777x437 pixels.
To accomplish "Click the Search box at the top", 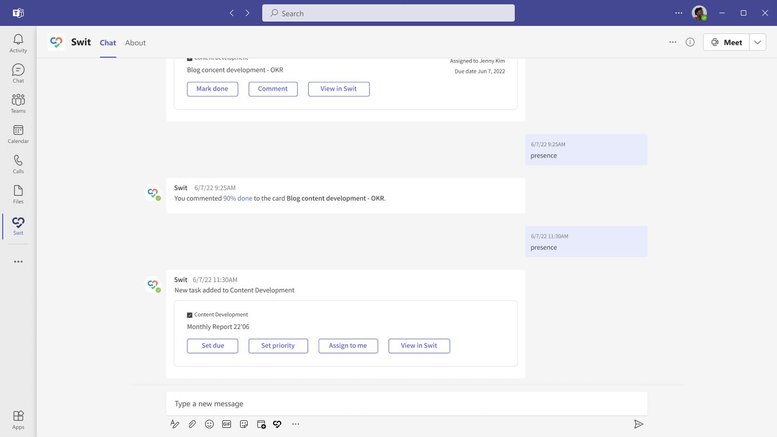I will click(x=388, y=13).
